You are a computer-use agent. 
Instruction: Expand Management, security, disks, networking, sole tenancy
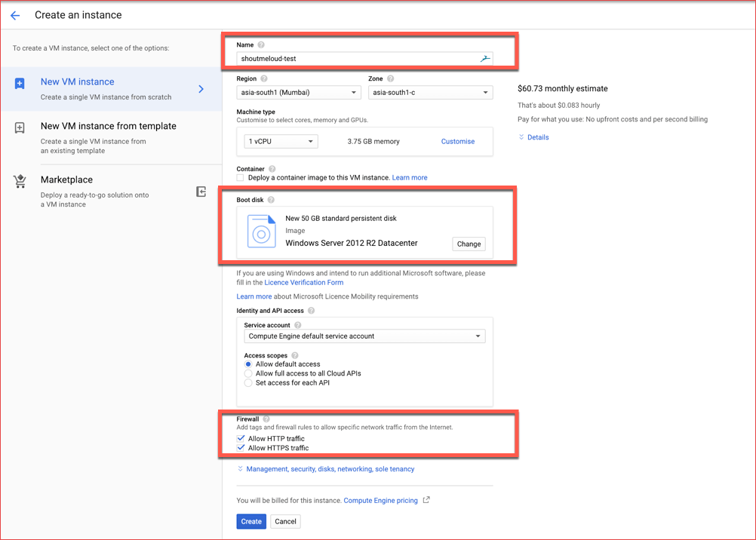[329, 468]
